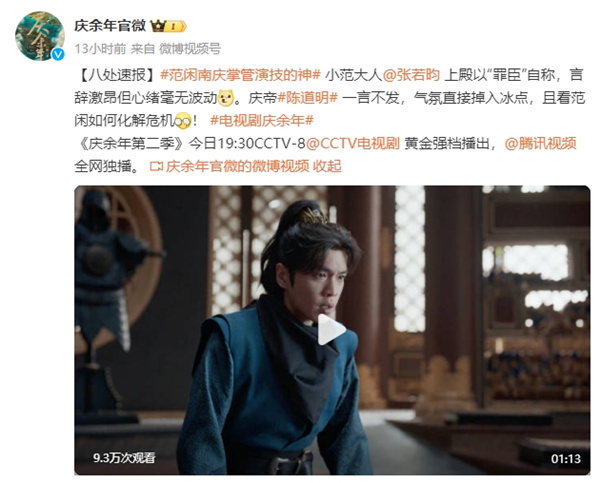Click the blue verified badge on avatar
The image size is (600, 483).
click(x=58, y=54)
